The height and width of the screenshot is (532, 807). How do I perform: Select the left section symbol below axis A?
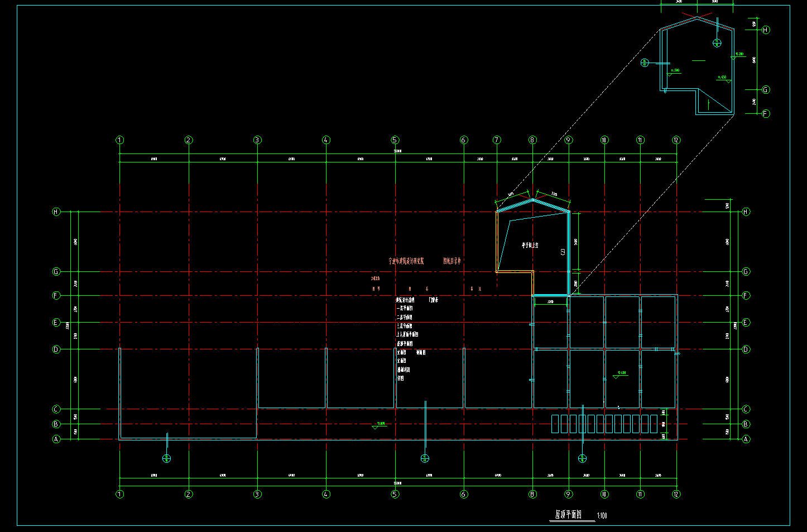point(166,458)
